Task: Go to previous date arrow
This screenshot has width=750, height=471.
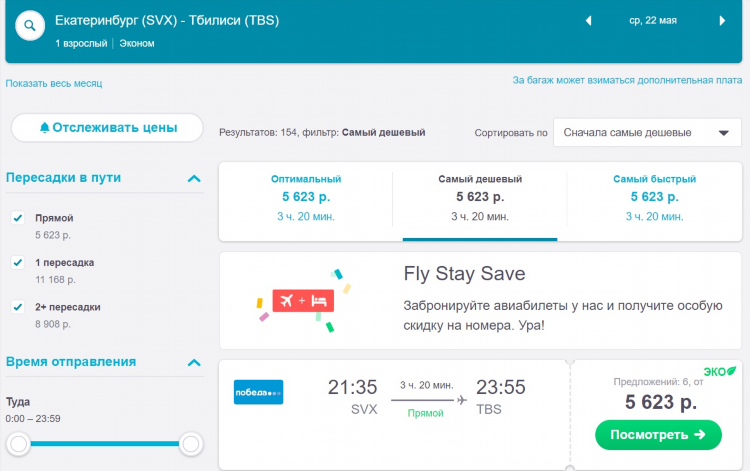Action: pyautogui.click(x=588, y=20)
